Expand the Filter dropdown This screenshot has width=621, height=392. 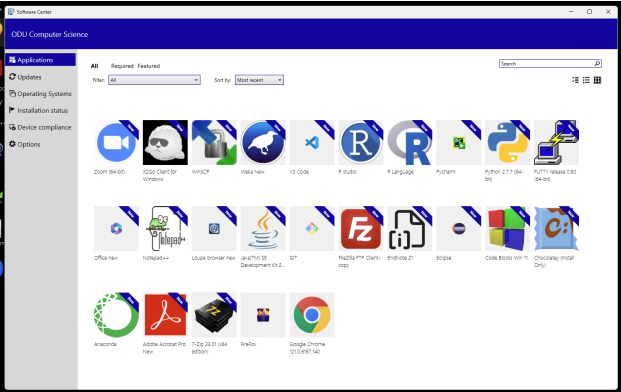154,80
